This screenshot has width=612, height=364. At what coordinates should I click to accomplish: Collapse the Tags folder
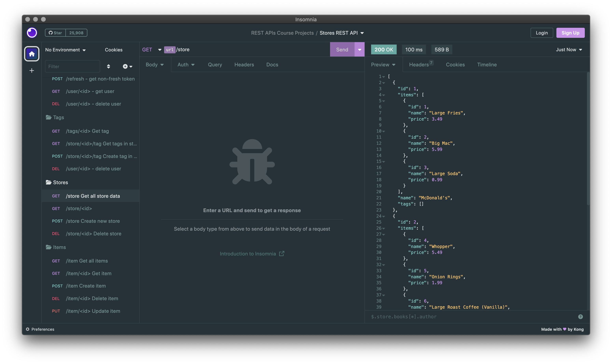[x=55, y=117]
